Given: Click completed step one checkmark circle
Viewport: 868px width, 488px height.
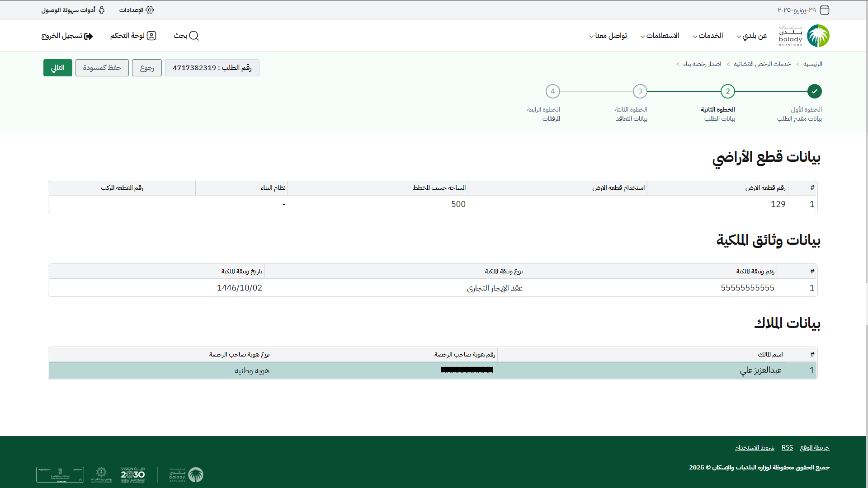Looking at the screenshot, I should pos(814,91).
